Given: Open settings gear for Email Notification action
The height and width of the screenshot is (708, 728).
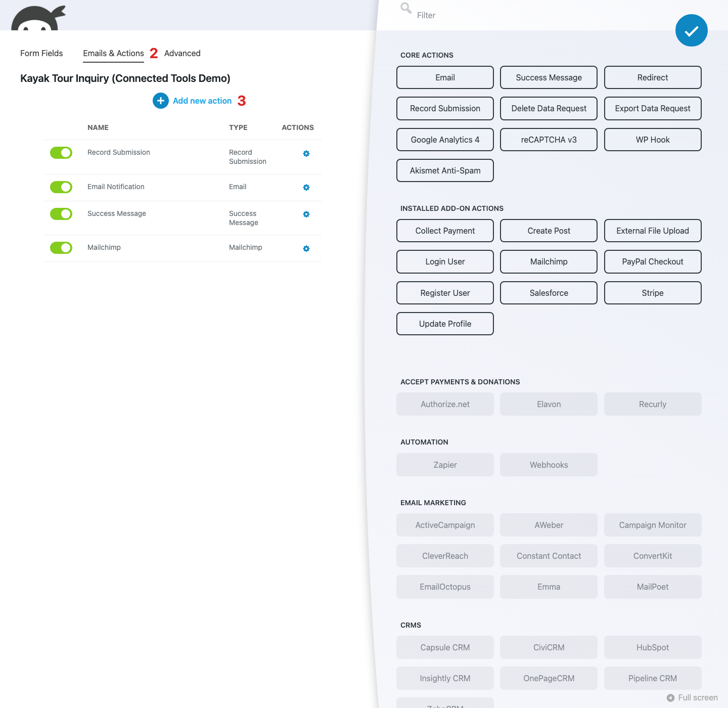Looking at the screenshot, I should tap(306, 187).
